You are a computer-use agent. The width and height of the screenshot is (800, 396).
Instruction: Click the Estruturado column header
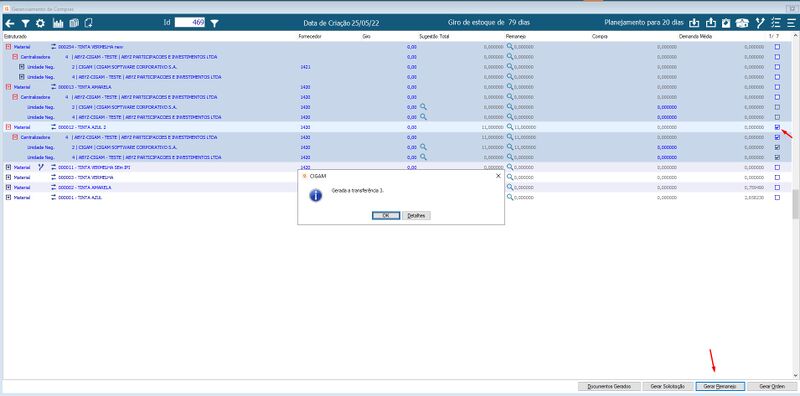tap(15, 37)
